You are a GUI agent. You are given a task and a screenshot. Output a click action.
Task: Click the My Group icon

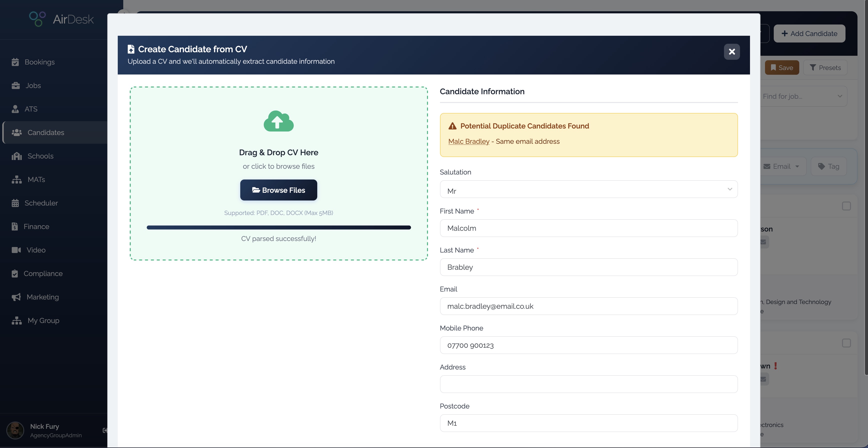point(16,321)
